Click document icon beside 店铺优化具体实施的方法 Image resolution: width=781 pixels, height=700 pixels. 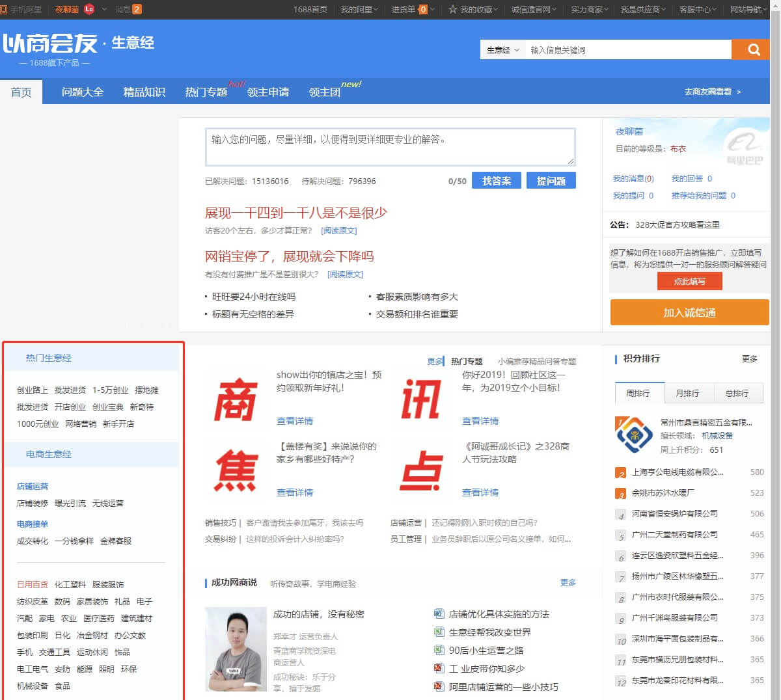point(439,613)
